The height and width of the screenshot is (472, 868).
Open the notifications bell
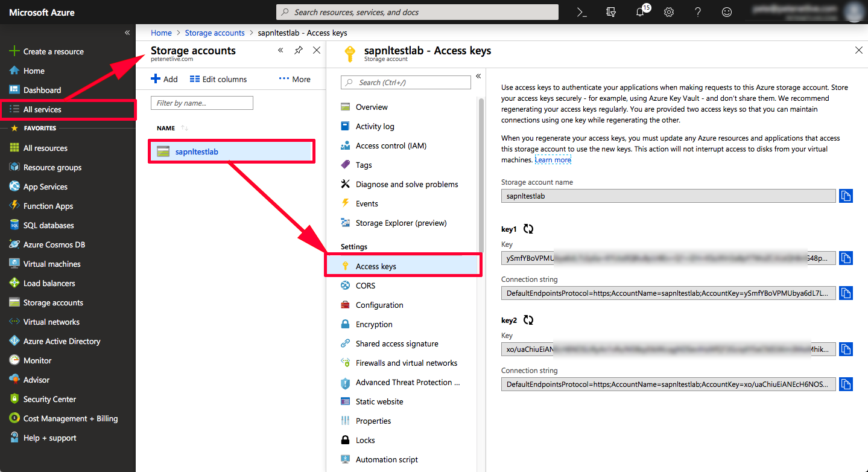click(639, 12)
